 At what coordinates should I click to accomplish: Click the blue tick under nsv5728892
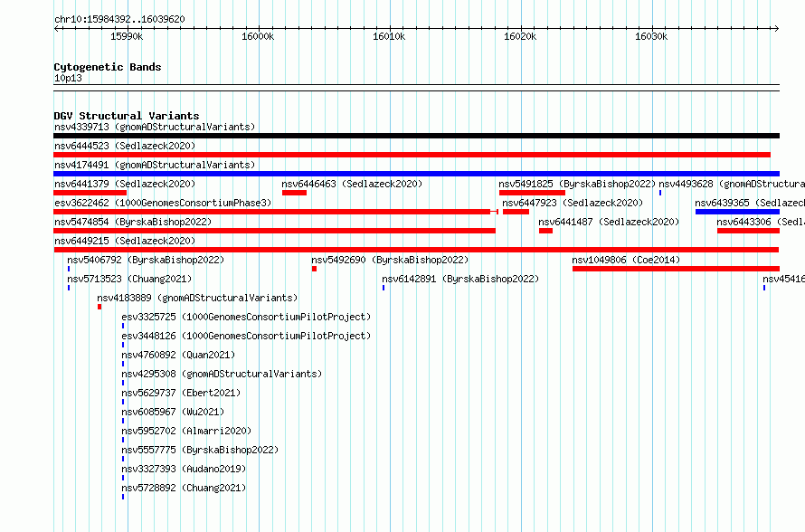(123, 497)
